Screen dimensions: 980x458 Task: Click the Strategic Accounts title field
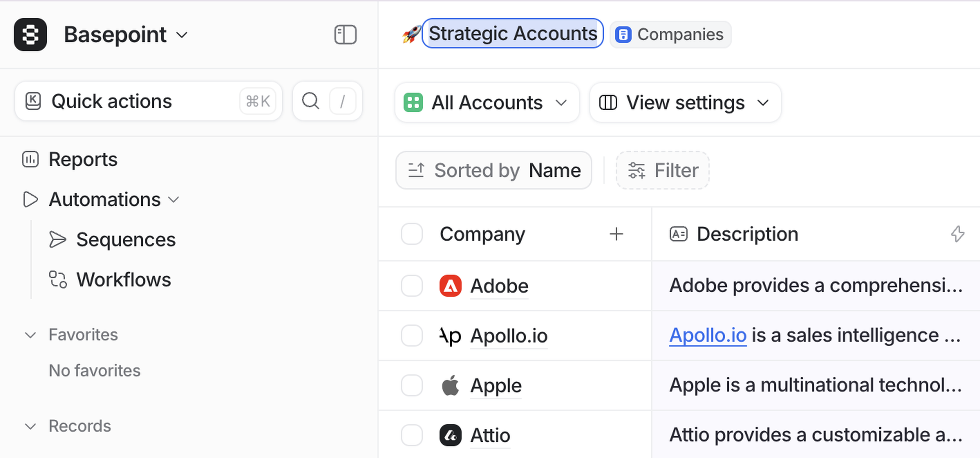click(x=512, y=33)
